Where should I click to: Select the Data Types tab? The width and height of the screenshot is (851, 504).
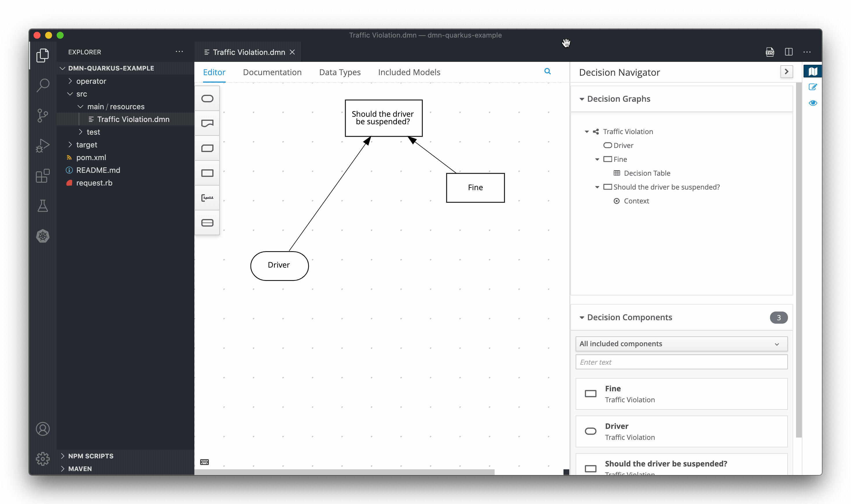[x=339, y=72]
